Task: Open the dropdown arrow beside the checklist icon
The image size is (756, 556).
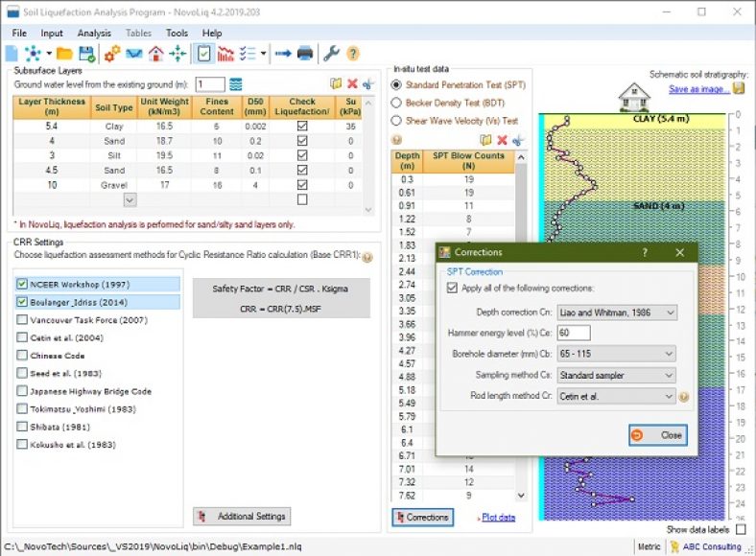Action: coord(263,54)
